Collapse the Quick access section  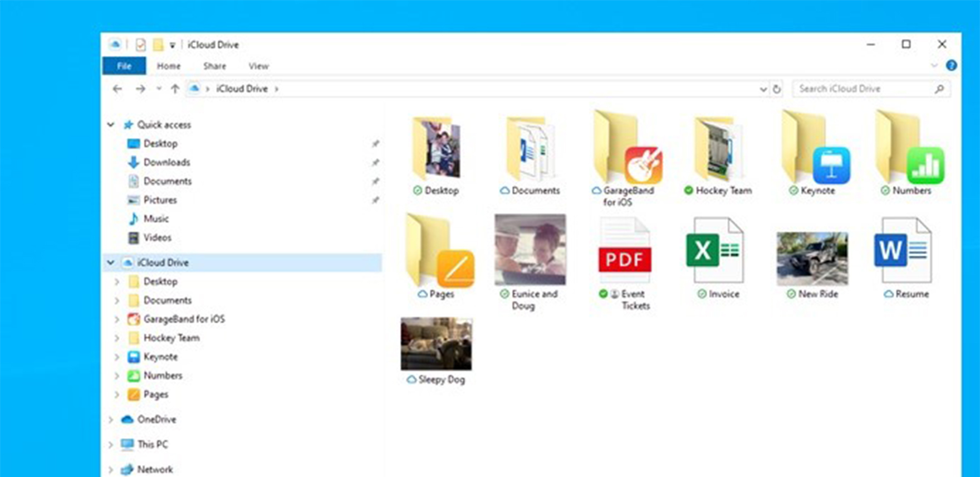111,125
